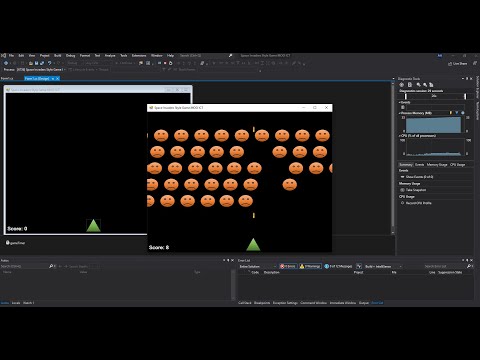Select the CPU Usage tab in Diagnostic Tools
480x360 pixels.
click(457, 165)
